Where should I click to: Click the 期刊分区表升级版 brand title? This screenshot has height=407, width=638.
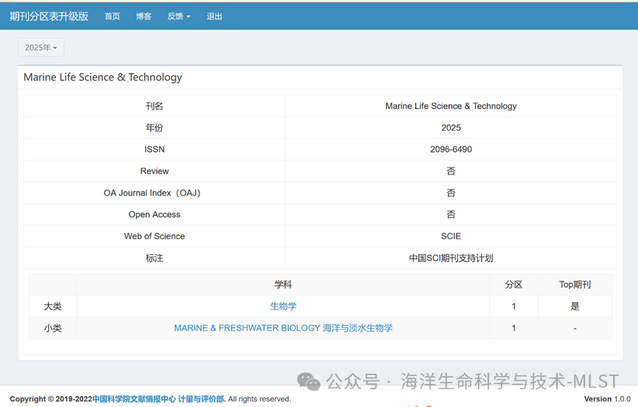pos(49,16)
